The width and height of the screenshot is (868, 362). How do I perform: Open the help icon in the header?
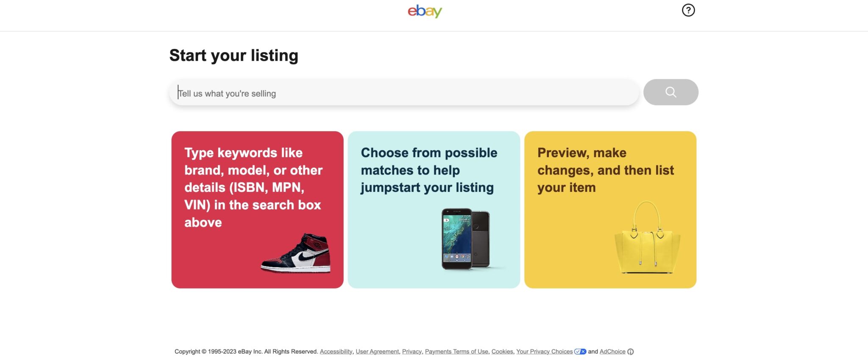(687, 10)
